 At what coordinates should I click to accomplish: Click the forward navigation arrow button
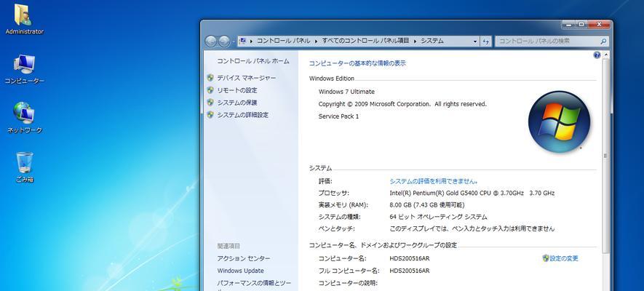click(224, 41)
